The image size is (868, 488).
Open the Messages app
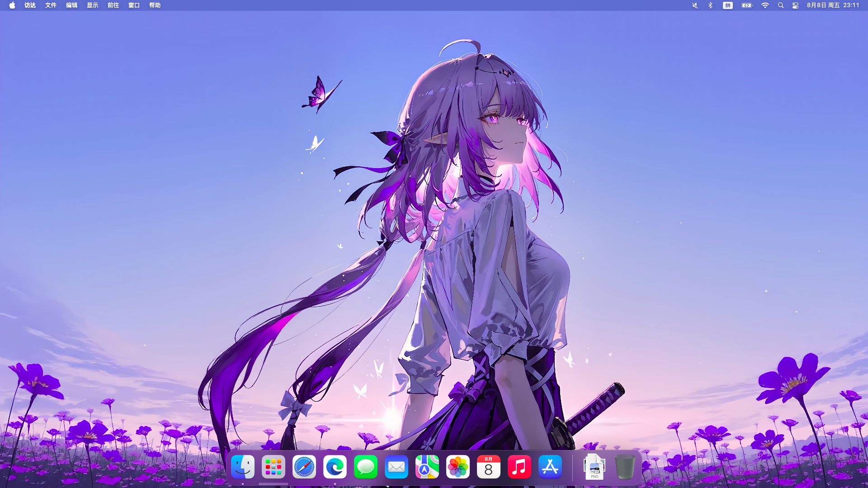click(366, 467)
